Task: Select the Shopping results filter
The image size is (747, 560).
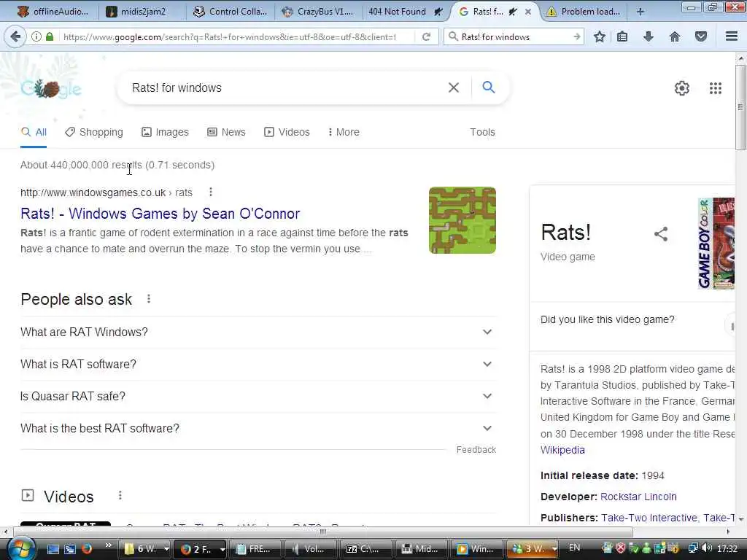Action: [x=94, y=132]
